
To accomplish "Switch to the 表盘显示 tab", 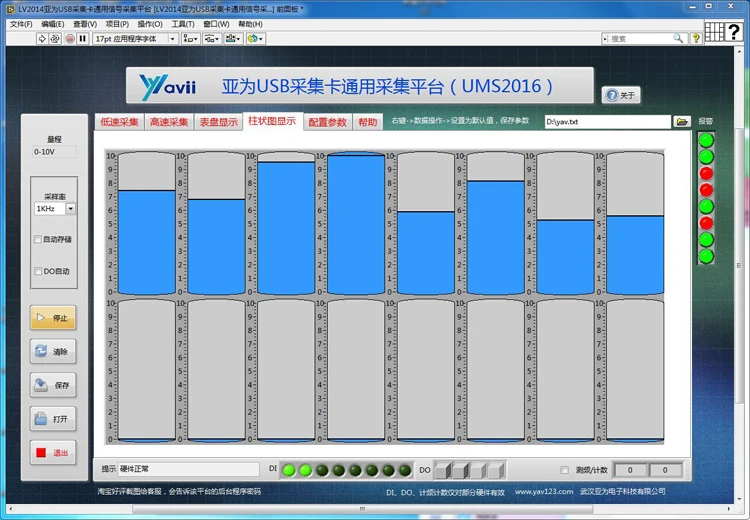I will tap(219, 122).
